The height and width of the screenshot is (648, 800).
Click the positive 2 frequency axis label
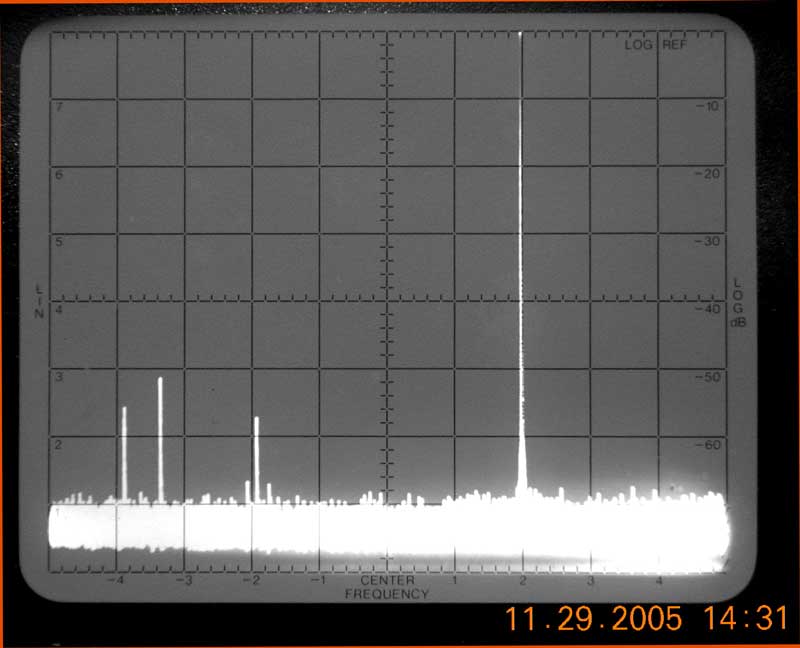tap(523, 581)
